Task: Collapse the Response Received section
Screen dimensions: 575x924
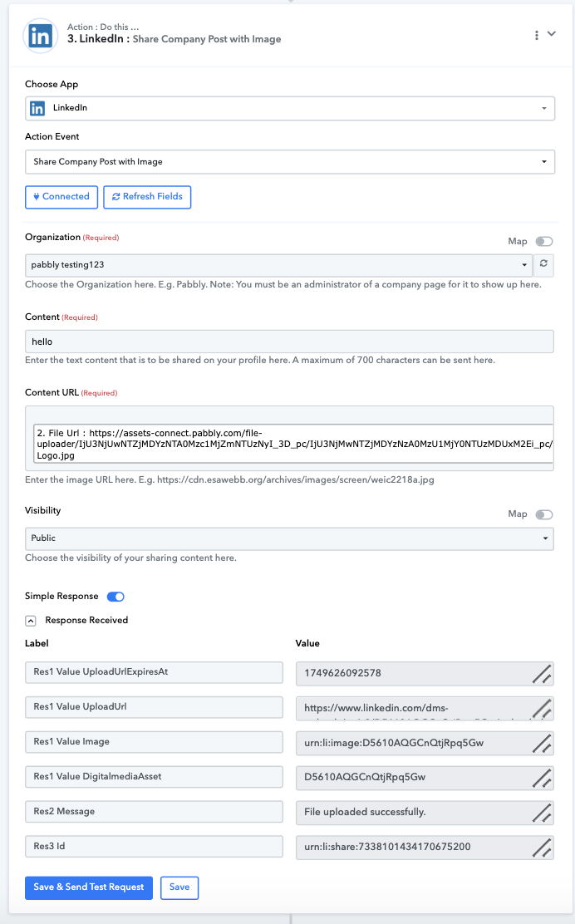Action: [x=31, y=621]
